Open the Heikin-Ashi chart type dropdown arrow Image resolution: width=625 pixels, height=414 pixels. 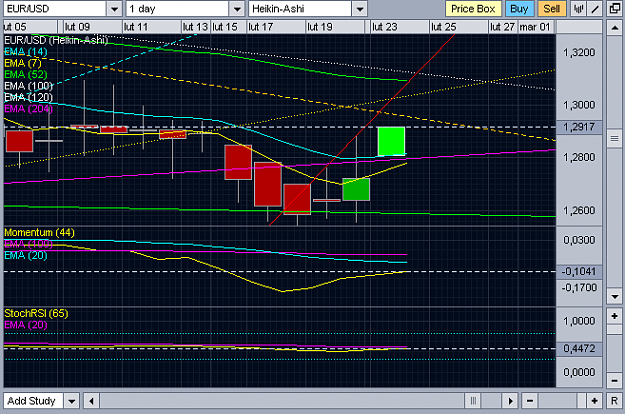tap(360, 9)
